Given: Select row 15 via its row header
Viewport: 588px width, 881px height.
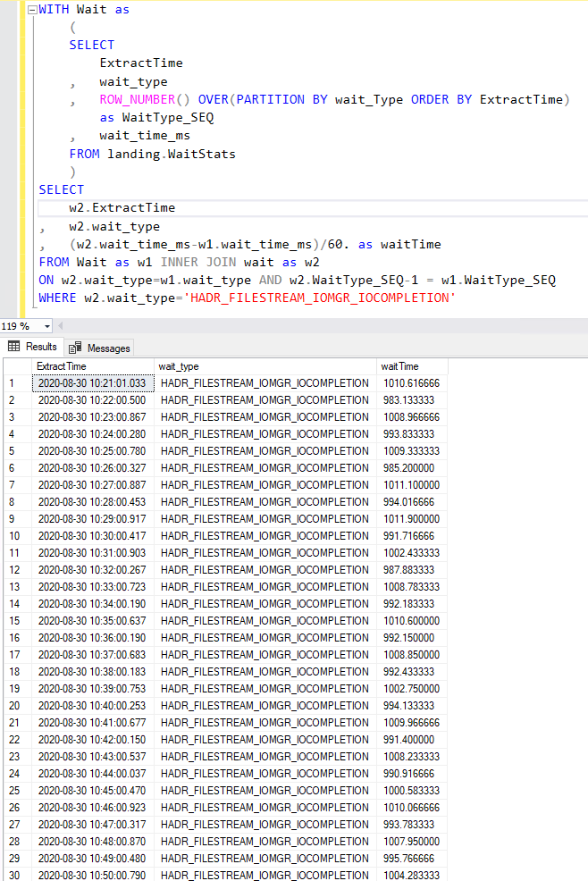Looking at the screenshot, I should point(14,621).
